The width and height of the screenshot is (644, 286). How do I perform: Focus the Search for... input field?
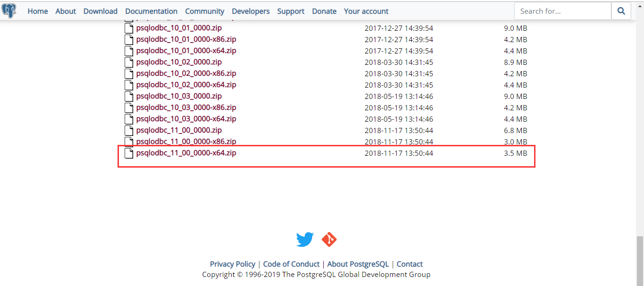click(562, 11)
